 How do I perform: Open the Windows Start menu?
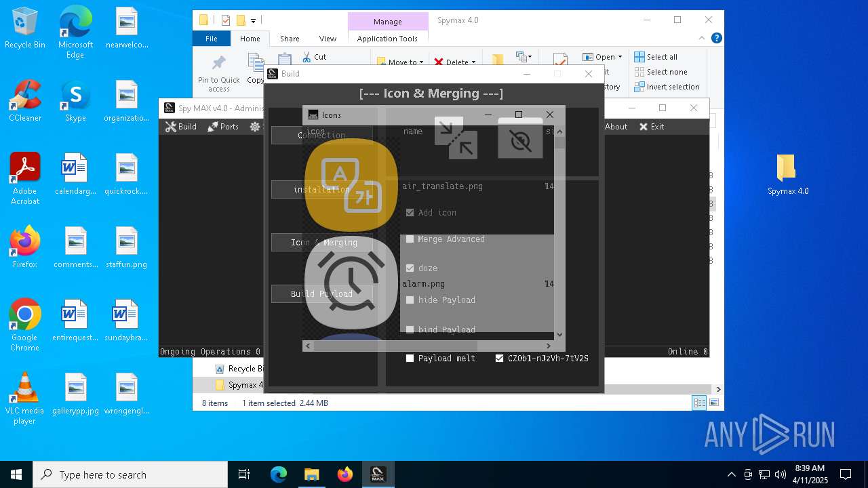(x=16, y=474)
